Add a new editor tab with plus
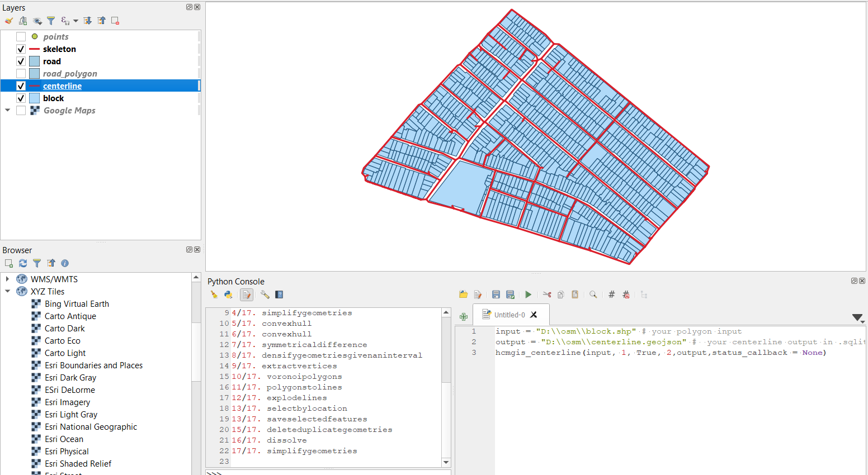 [464, 317]
